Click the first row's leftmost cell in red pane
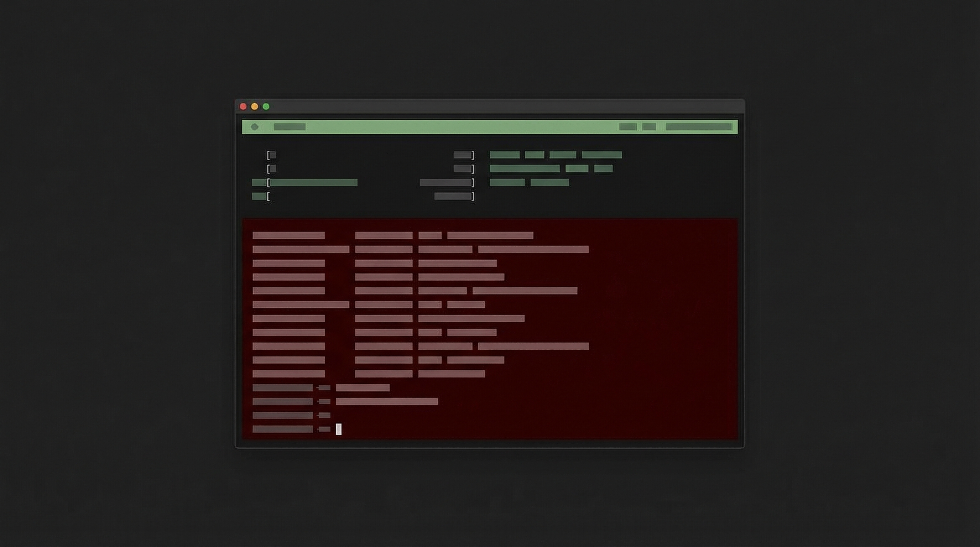The height and width of the screenshot is (547, 980). [x=288, y=235]
